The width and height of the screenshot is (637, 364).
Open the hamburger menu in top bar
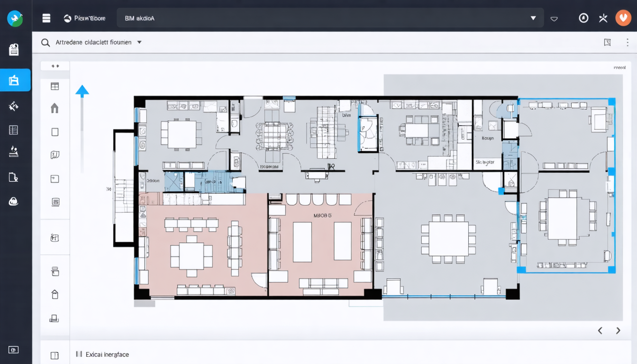click(x=46, y=18)
